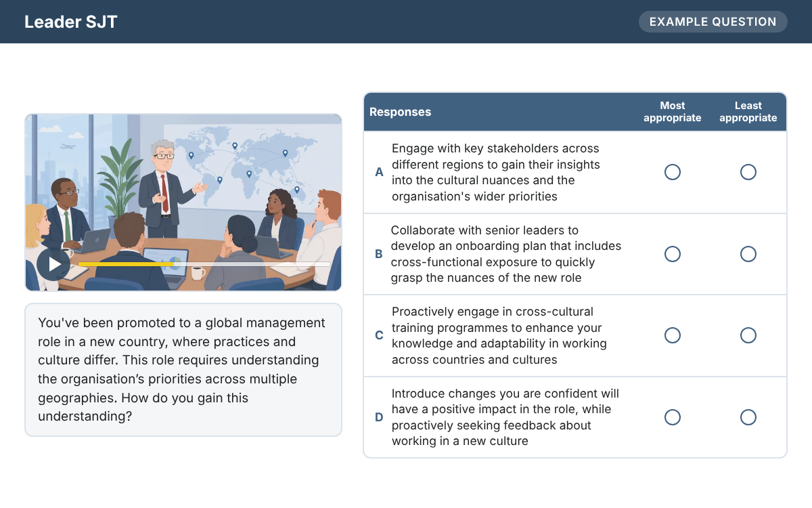Click the letter C row label

pos(379,335)
